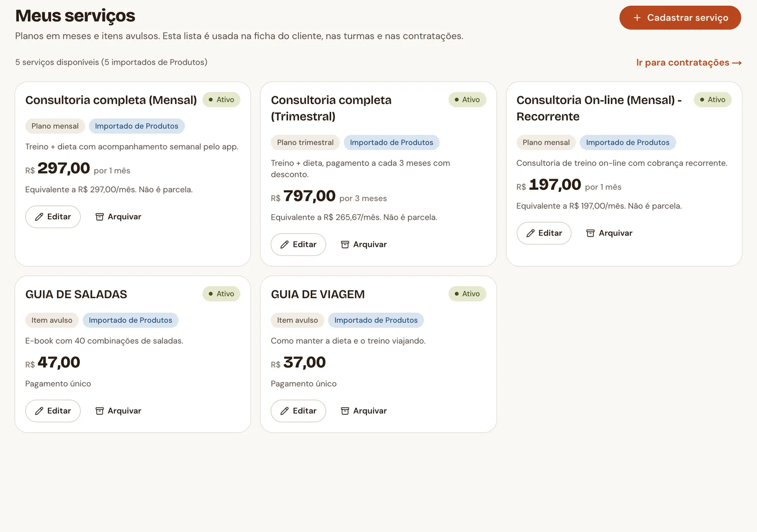Click Item avulso tag on GUIA DE VIAGEM
Screen dimensions: 757x532
pos(298,320)
